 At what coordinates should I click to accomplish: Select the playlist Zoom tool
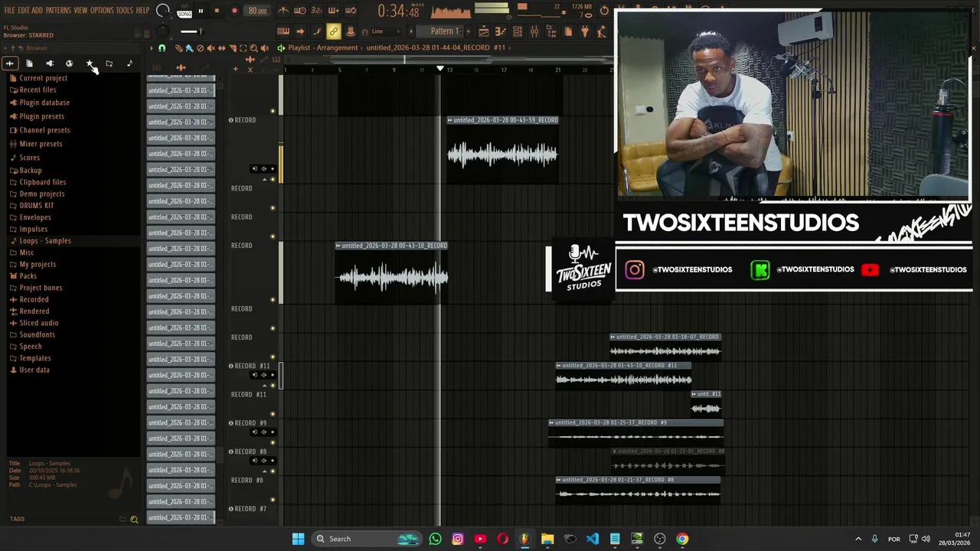[253, 48]
